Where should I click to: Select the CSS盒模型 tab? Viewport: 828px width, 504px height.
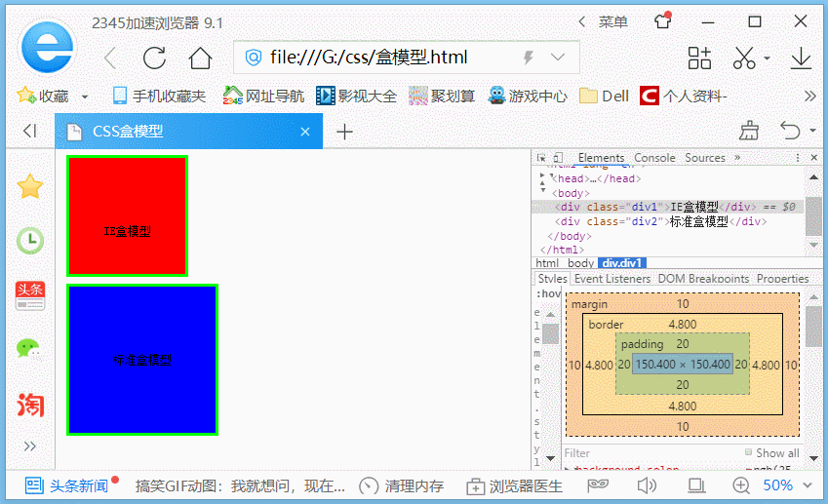[x=188, y=131]
